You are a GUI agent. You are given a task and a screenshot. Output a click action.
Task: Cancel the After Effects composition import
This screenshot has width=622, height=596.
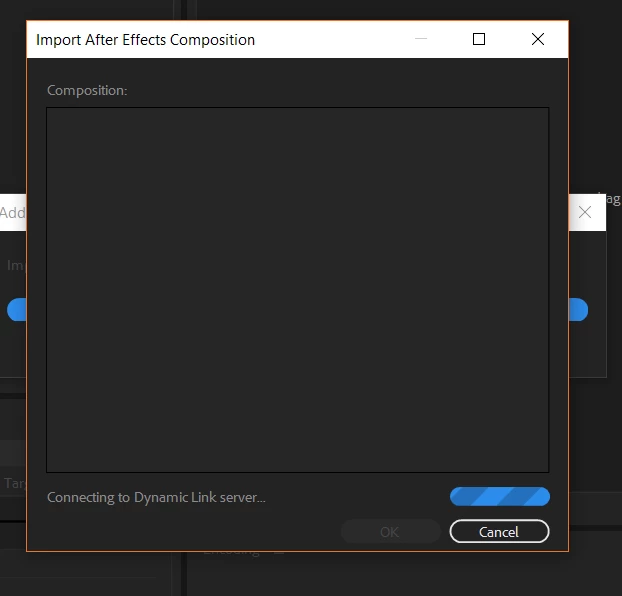499,531
